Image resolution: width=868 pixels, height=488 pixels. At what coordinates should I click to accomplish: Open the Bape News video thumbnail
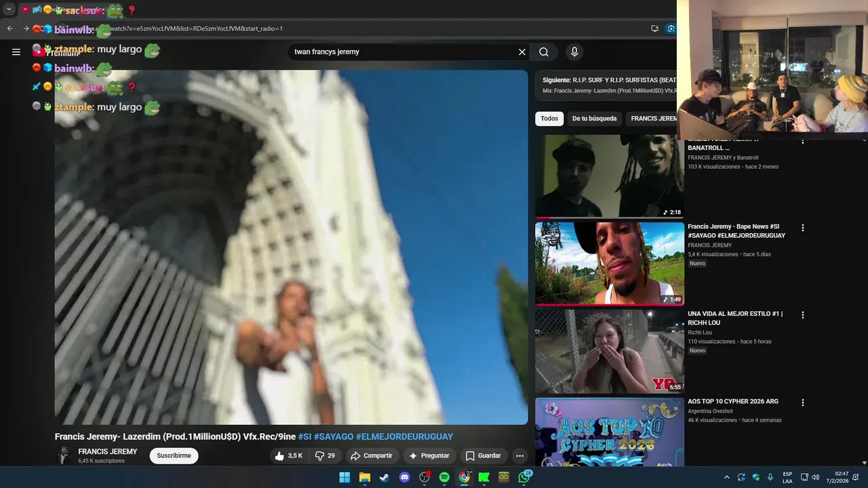(610, 264)
